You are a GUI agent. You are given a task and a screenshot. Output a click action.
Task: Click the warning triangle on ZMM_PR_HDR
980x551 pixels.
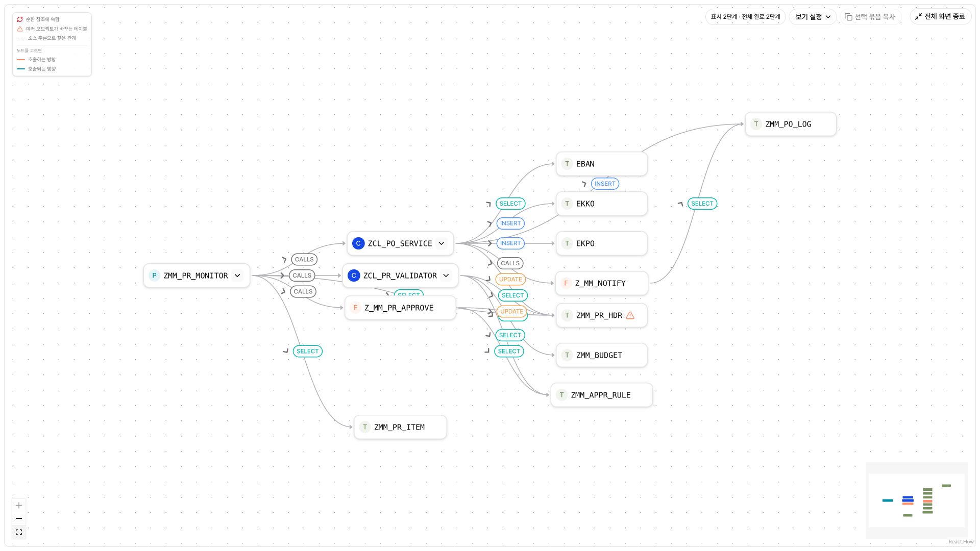click(630, 315)
